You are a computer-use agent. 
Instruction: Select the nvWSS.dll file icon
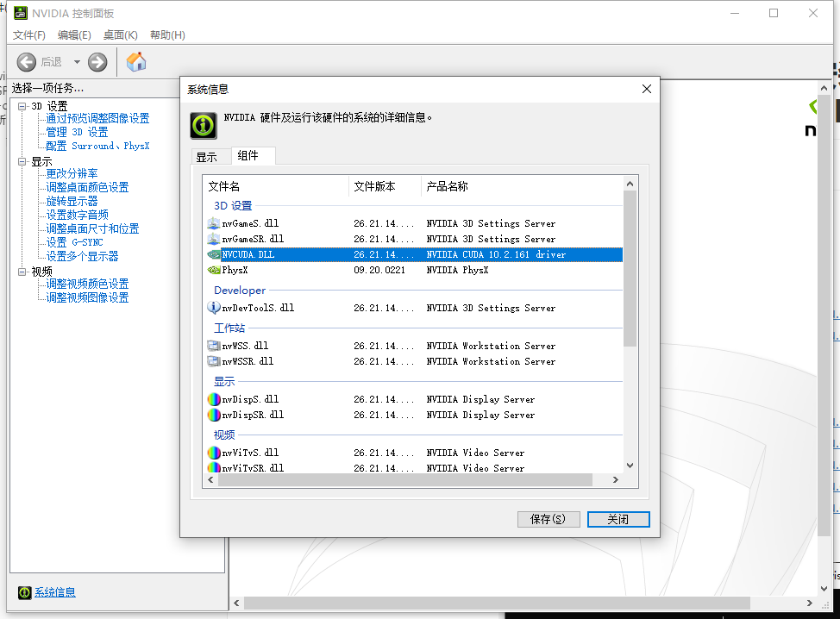click(213, 345)
